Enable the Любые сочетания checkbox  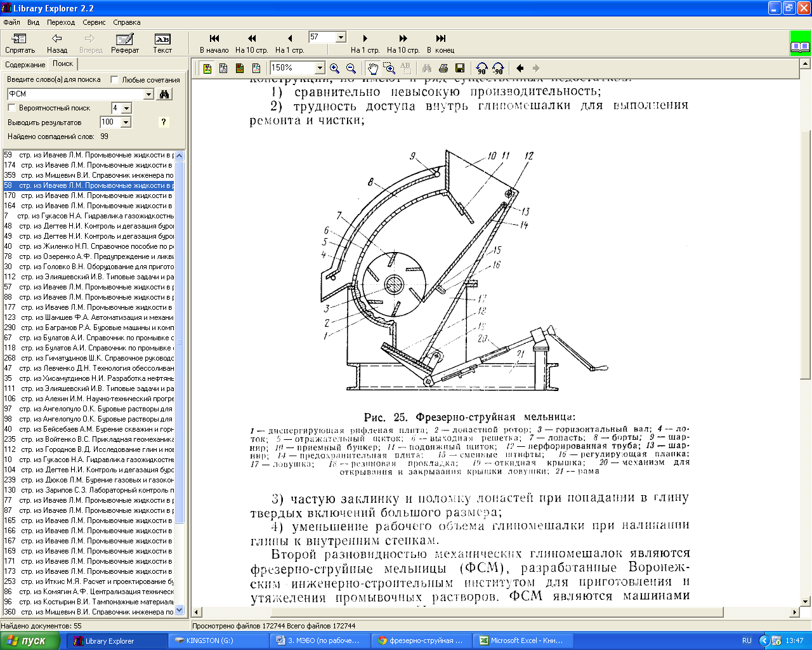point(115,79)
